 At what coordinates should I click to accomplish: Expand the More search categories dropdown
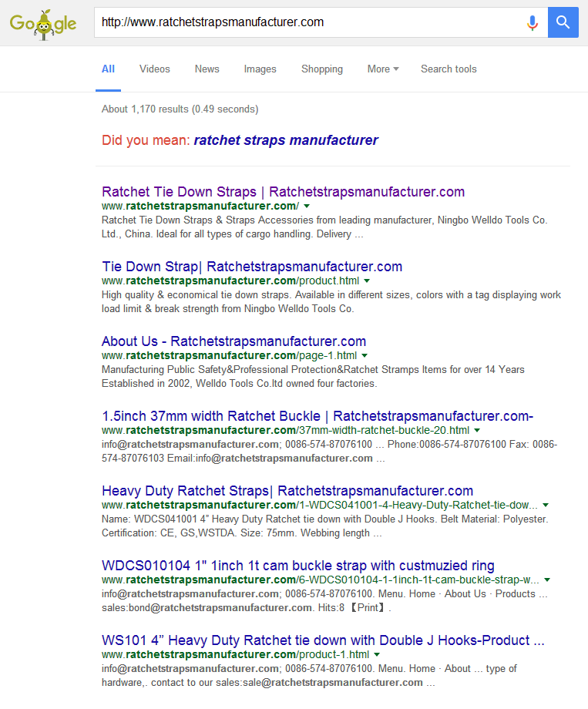tap(383, 69)
